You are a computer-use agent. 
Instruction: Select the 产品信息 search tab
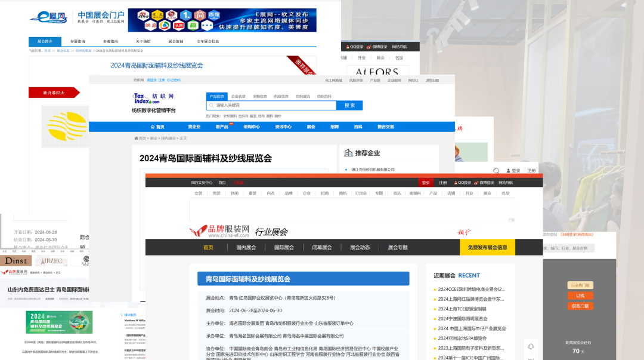coord(216,96)
